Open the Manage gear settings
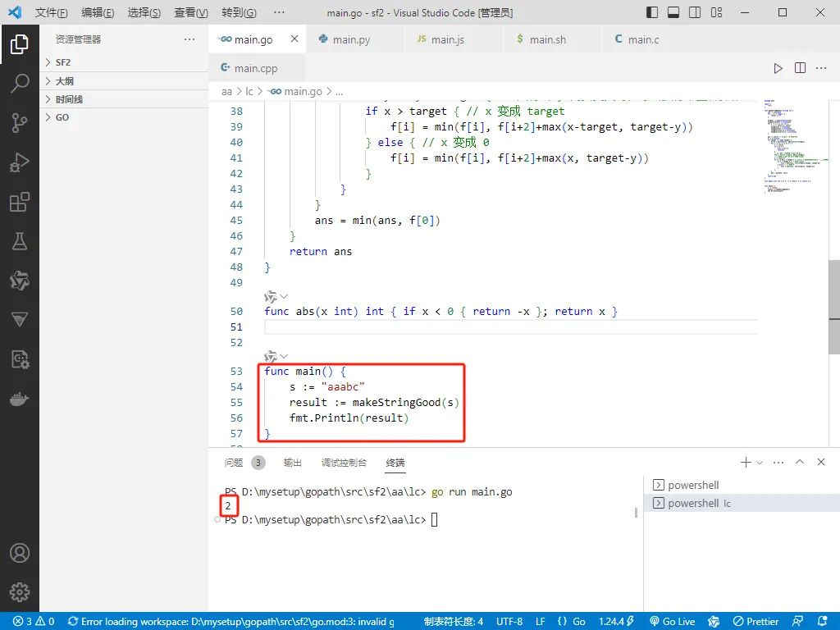This screenshot has height=630, width=840. pos(20,592)
